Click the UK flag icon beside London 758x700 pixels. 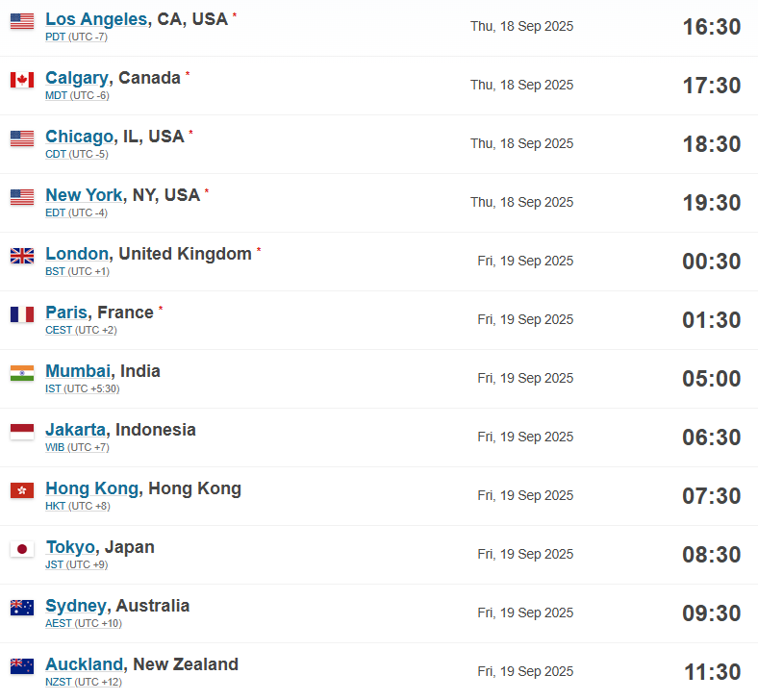point(22,256)
